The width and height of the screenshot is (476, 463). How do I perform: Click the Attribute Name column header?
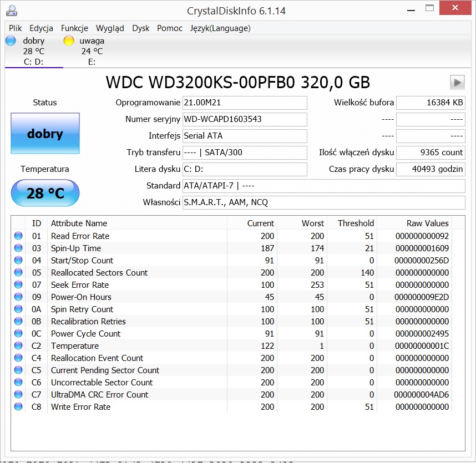tap(137, 223)
